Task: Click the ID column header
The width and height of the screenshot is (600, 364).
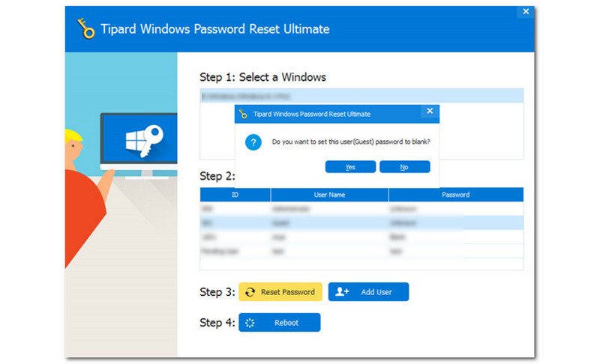Action: [x=235, y=195]
